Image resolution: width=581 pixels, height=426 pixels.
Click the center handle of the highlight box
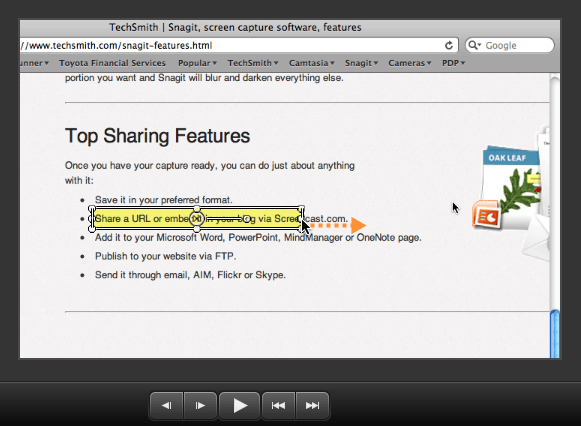click(x=197, y=219)
